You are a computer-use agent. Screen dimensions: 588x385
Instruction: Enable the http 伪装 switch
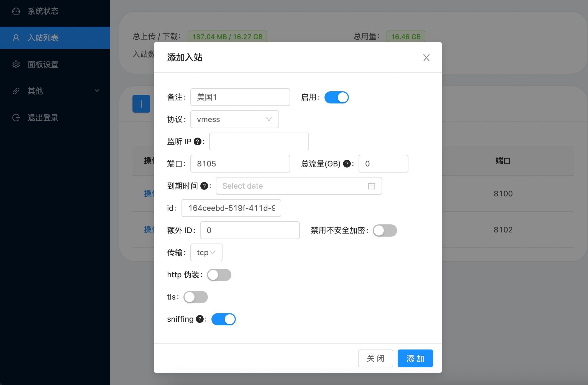point(219,275)
